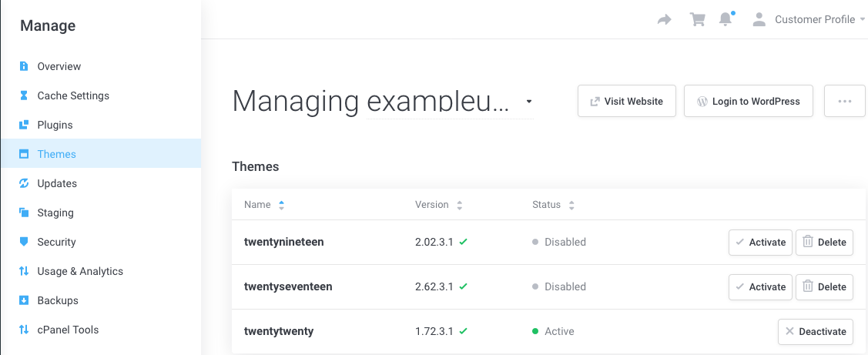868x355 pixels.
Task: Delete the twentyseventeen theme
Action: [x=824, y=286]
